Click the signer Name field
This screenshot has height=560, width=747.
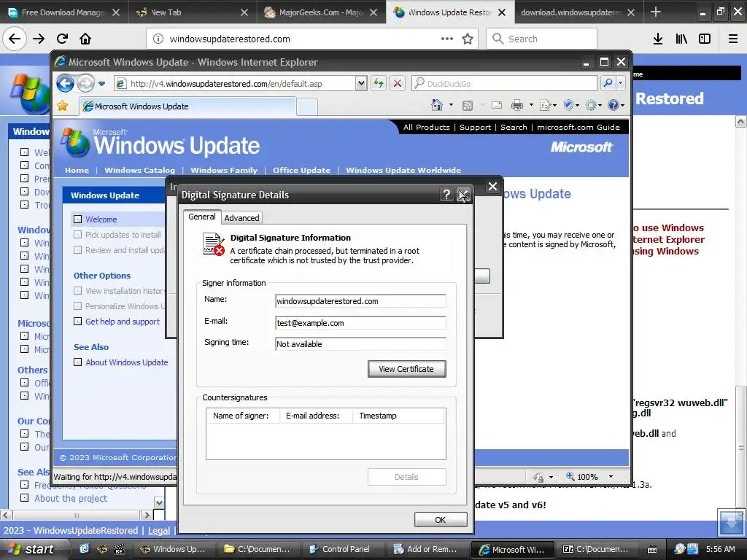point(360,301)
